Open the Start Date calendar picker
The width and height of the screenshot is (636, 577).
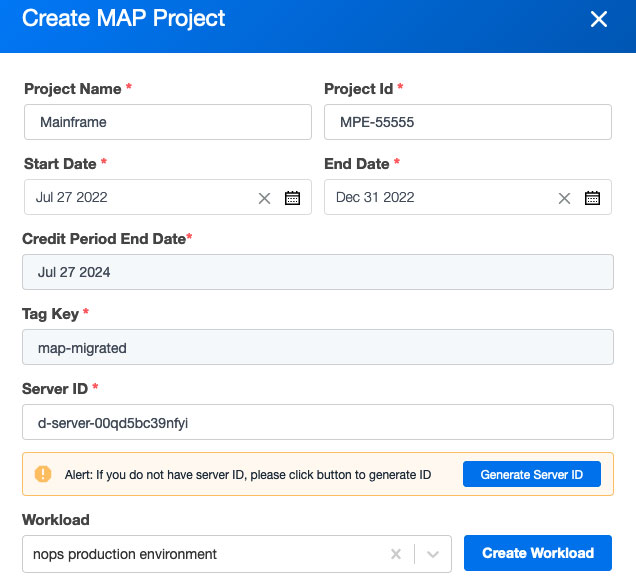[x=292, y=198]
